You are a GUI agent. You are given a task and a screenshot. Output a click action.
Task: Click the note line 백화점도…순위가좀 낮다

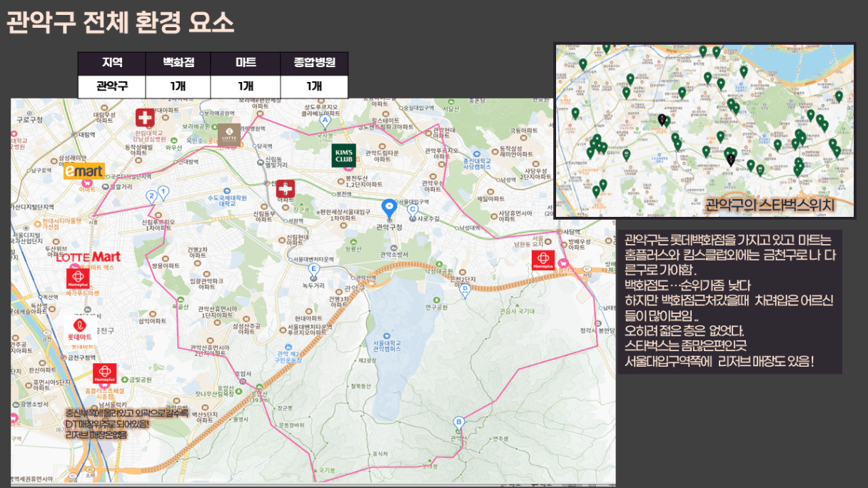coord(687,285)
